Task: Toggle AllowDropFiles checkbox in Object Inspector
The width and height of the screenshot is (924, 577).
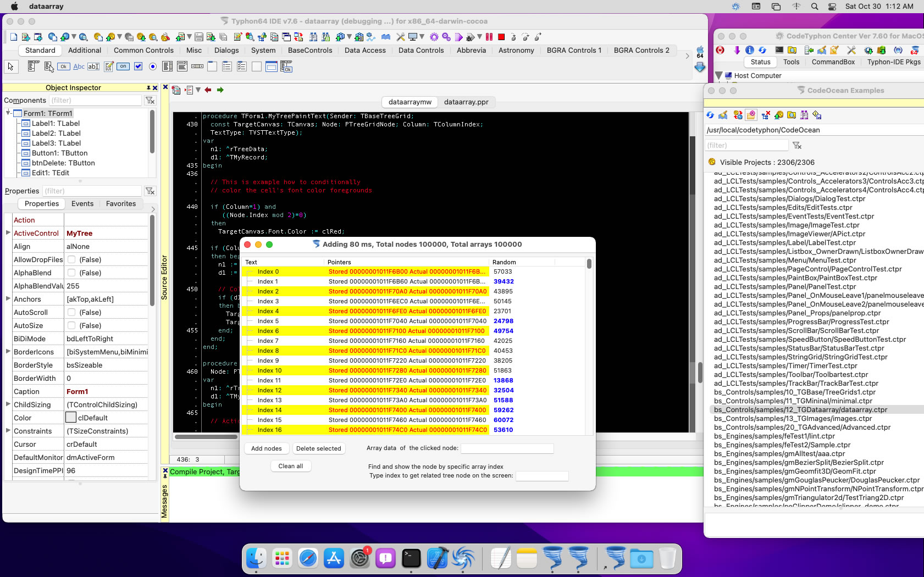Action: point(71,259)
